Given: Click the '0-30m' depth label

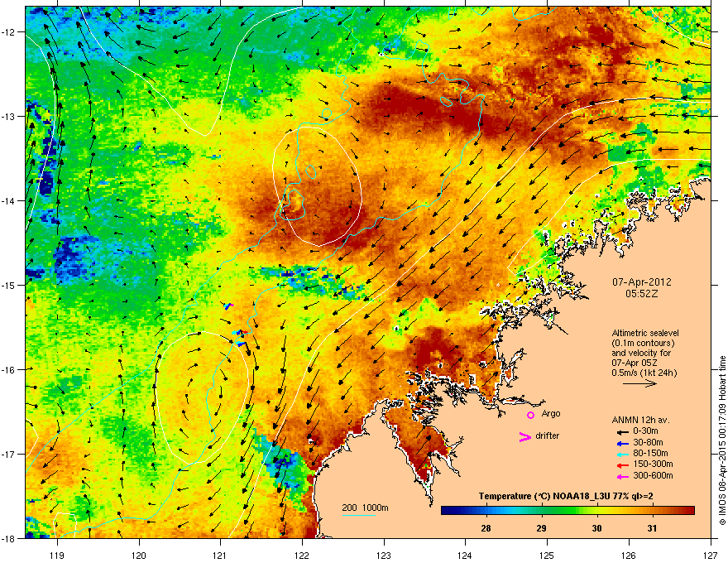Looking at the screenshot, I should (x=645, y=431).
